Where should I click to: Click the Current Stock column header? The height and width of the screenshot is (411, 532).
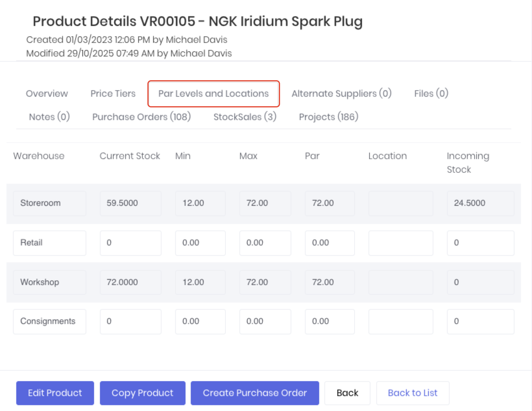[x=130, y=156]
